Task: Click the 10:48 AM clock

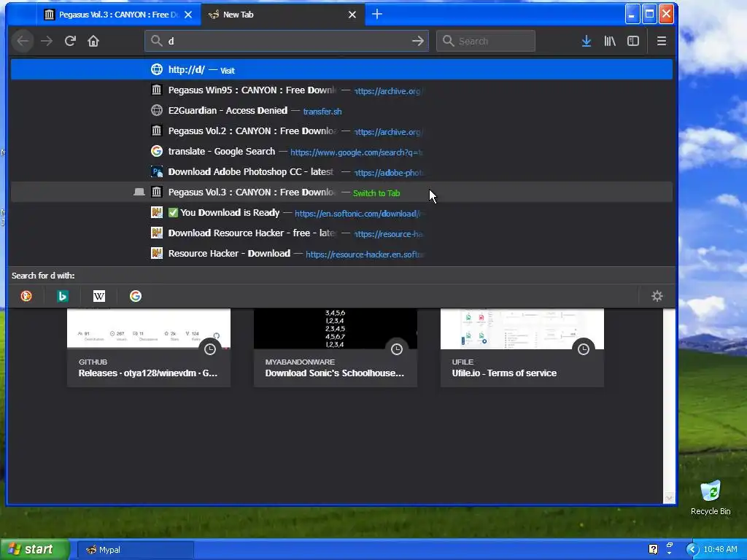Action: 720,550
